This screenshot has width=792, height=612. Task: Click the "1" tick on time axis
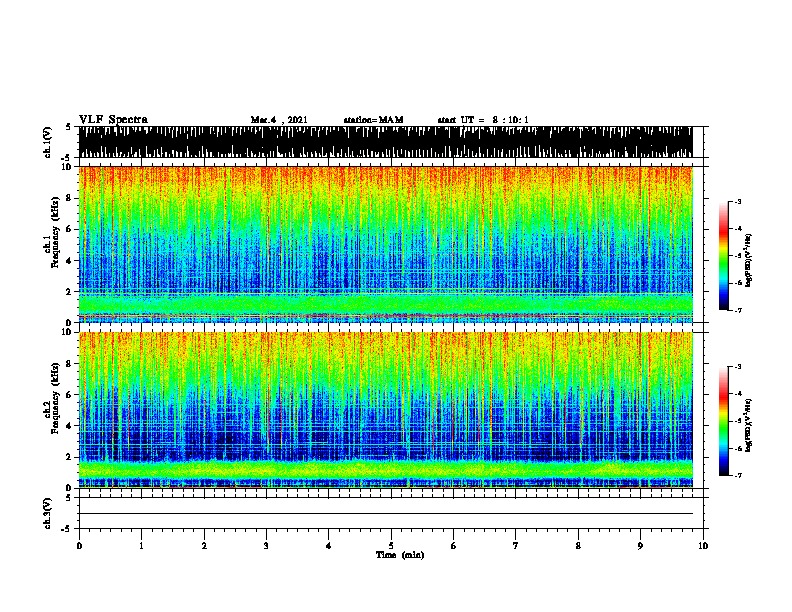pyautogui.click(x=141, y=546)
